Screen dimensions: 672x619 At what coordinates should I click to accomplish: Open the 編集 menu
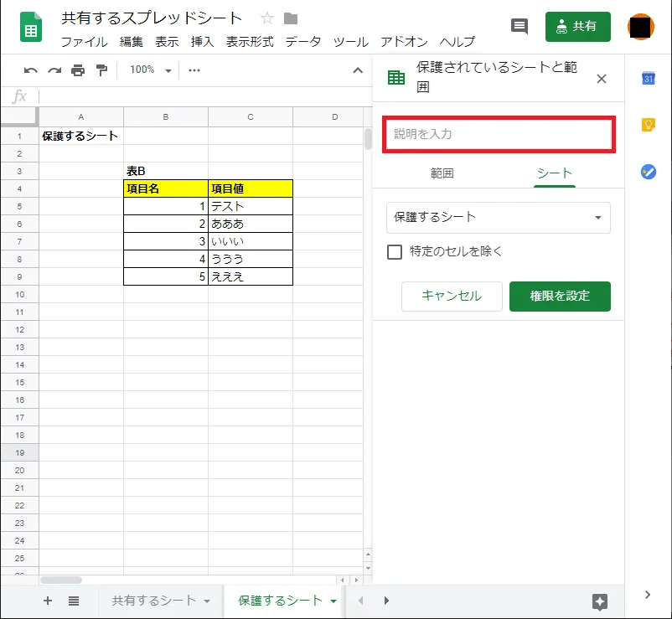coord(132,42)
